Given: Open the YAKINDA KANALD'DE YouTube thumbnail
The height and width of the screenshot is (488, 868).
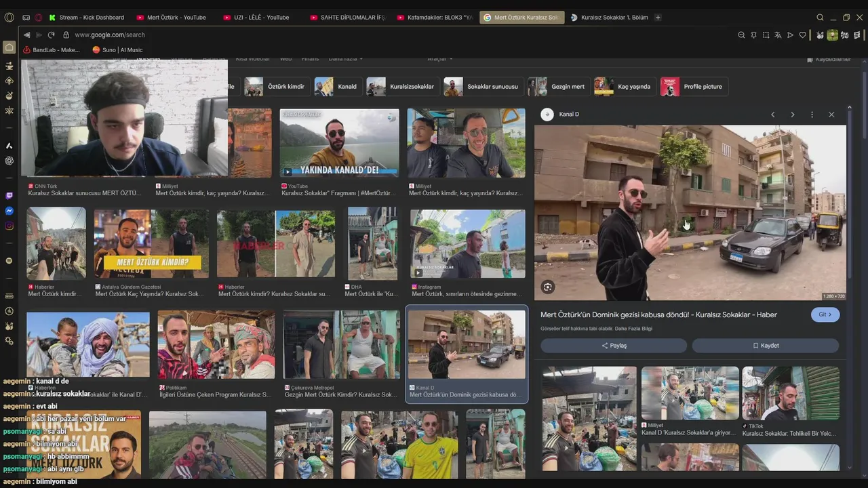Looking at the screenshot, I should click(x=340, y=143).
